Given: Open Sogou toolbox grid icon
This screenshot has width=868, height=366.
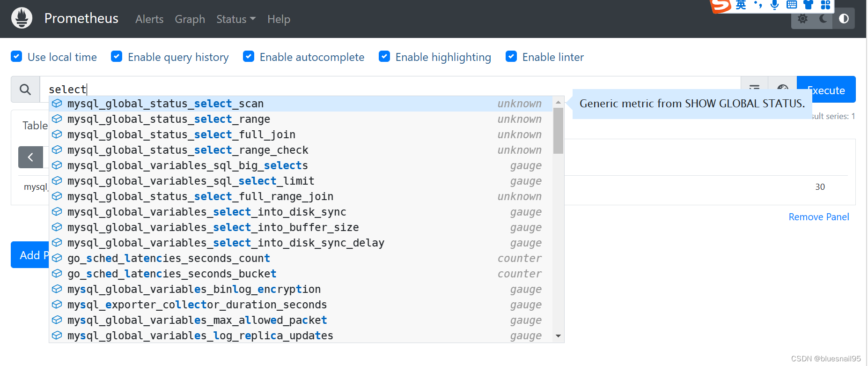Looking at the screenshot, I should tap(826, 5).
